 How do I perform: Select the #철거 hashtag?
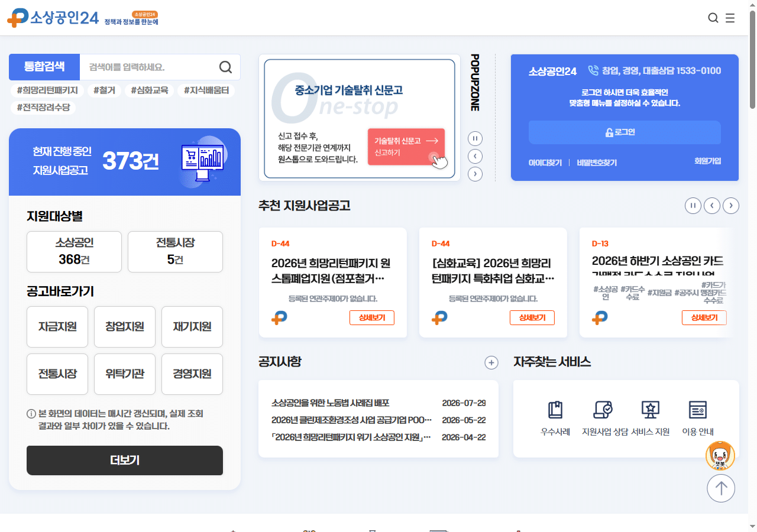tap(105, 90)
